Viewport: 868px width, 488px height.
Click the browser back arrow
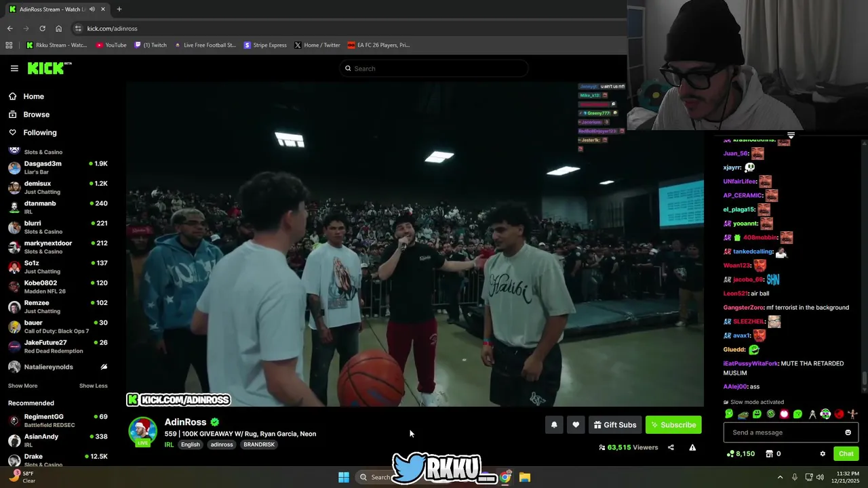coord(9,28)
